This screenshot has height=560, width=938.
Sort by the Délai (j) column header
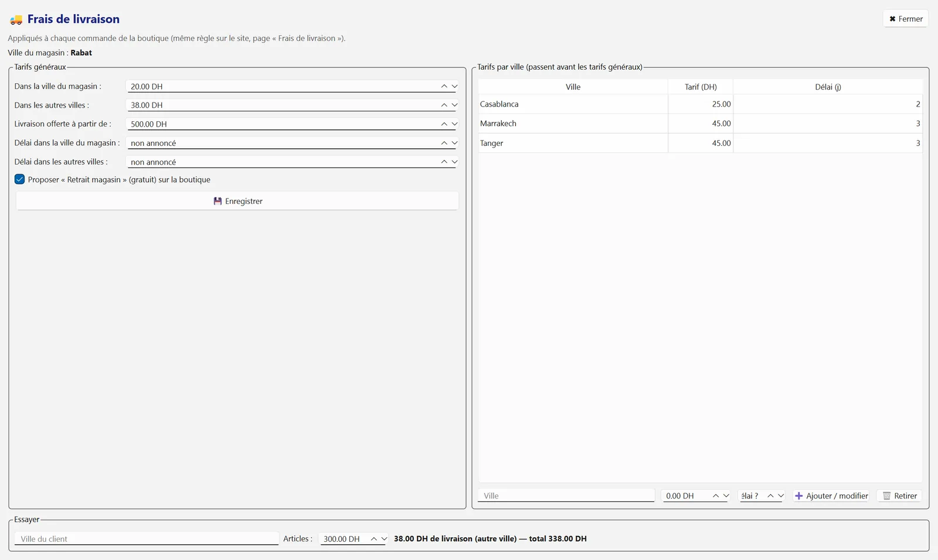point(828,87)
